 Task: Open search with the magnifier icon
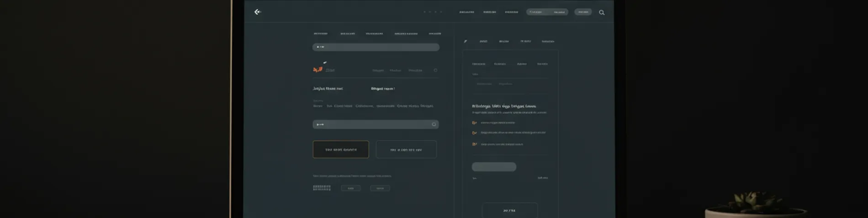pyautogui.click(x=602, y=13)
